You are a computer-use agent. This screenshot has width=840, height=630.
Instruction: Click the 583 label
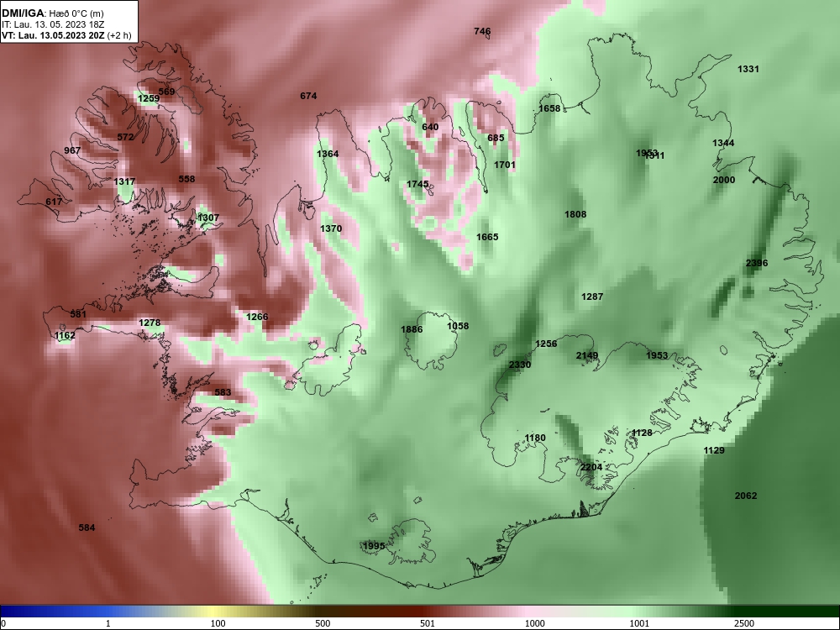pyautogui.click(x=223, y=392)
